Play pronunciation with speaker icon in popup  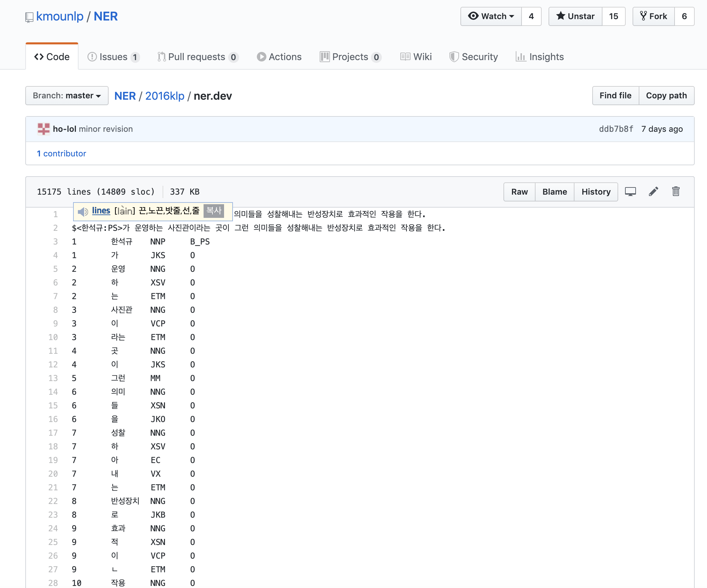83,211
